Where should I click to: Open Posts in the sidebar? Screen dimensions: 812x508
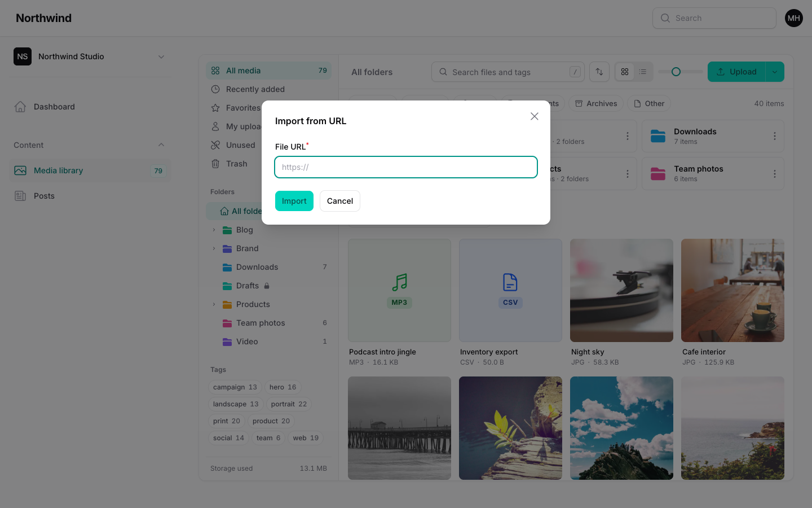coord(90,196)
